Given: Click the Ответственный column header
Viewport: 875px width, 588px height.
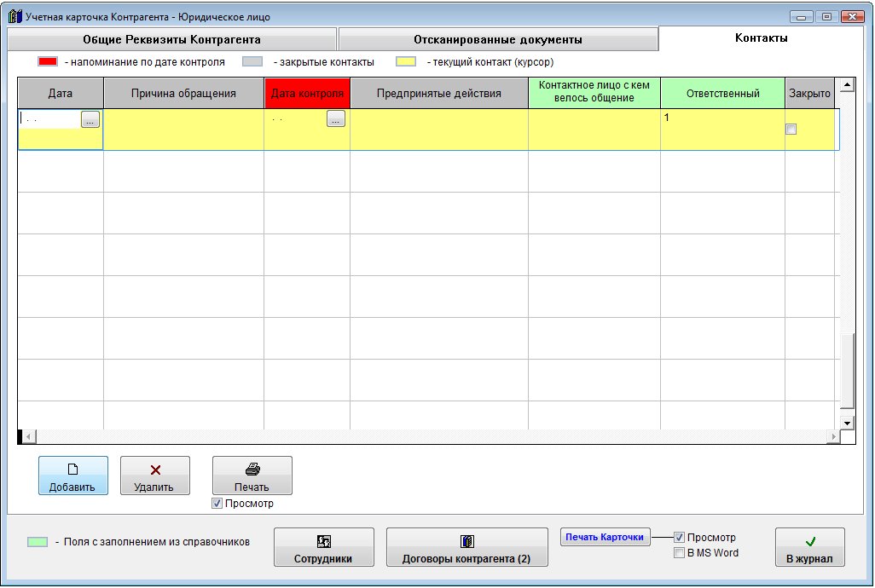Looking at the screenshot, I should click(722, 93).
